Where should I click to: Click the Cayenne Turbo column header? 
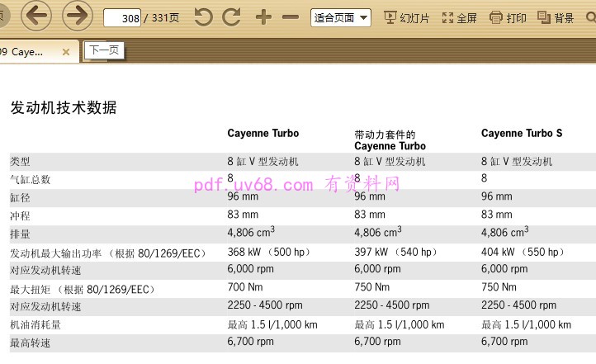[x=263, y=133]
